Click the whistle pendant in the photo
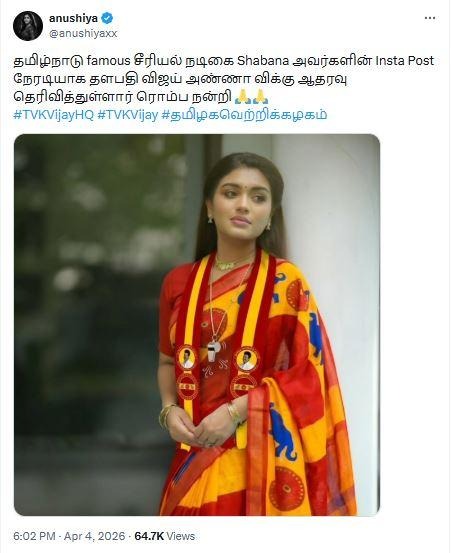Viewport: 451px width, 553px height. click(x=214, y=350)
